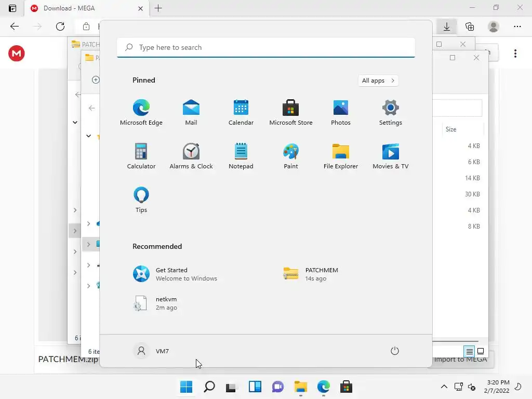This screenshot has width=532, height=399.
Task: Open netkvm recommended file
Action: [155, 303]
